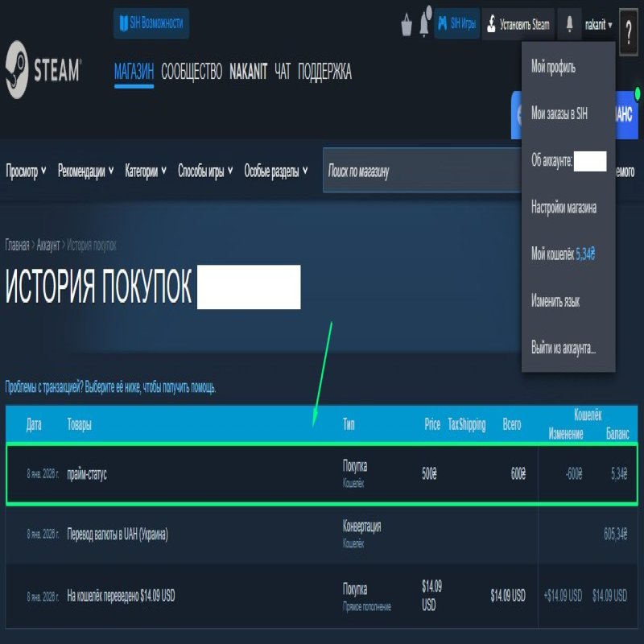Click the bell icon beside the username
Image resolution: width=644 pixels, height=644 pixels.
pos(569,24)
